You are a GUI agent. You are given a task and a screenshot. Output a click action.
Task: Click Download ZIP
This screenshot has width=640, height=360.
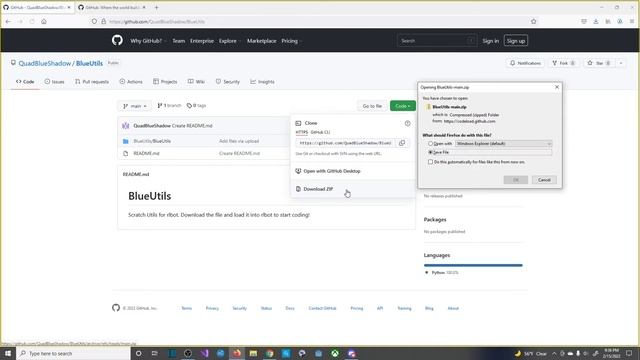318,189
